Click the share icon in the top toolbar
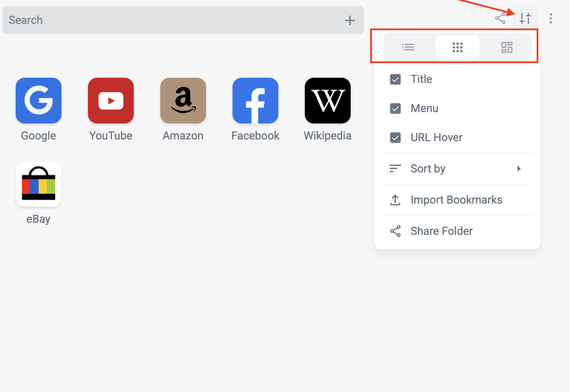The image size is (570, 392). (500, 18)
